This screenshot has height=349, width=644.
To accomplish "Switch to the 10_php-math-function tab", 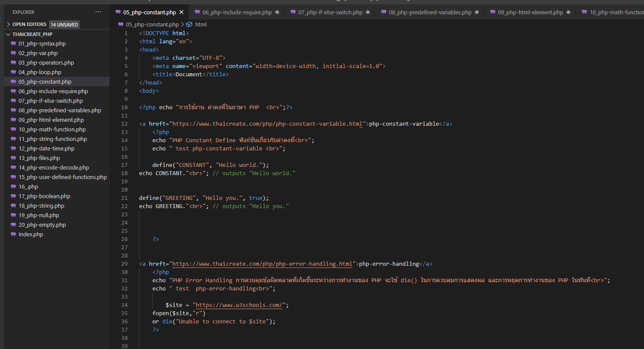I will pyautogui.click(x=610, y=12).
